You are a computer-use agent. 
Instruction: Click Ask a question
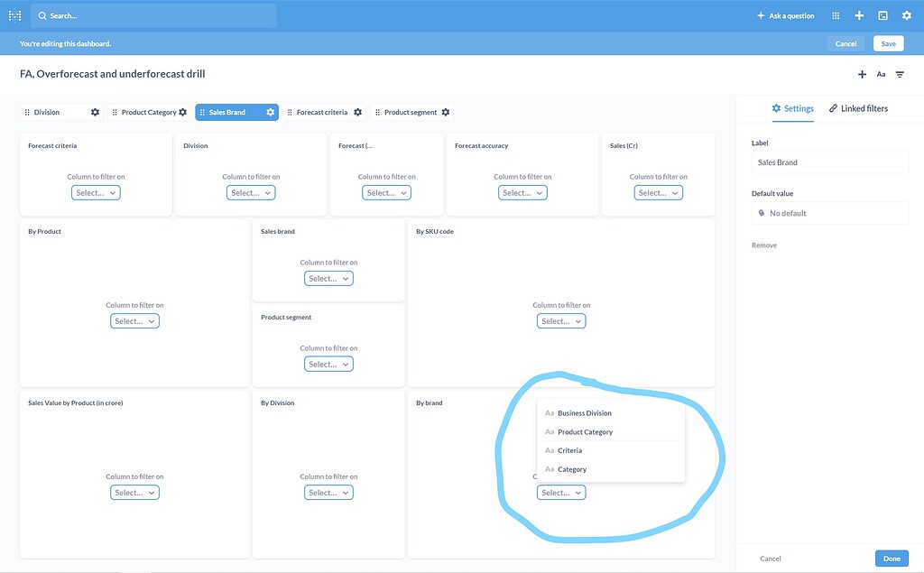coord(786,16)
